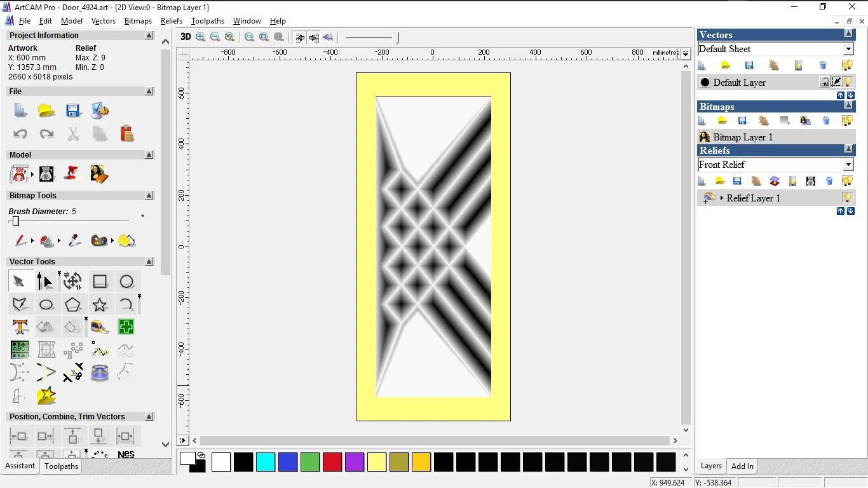Screen dimensions: 868x488
Task: Select the Create Rectangle vector tool
Action: [100, 281]
